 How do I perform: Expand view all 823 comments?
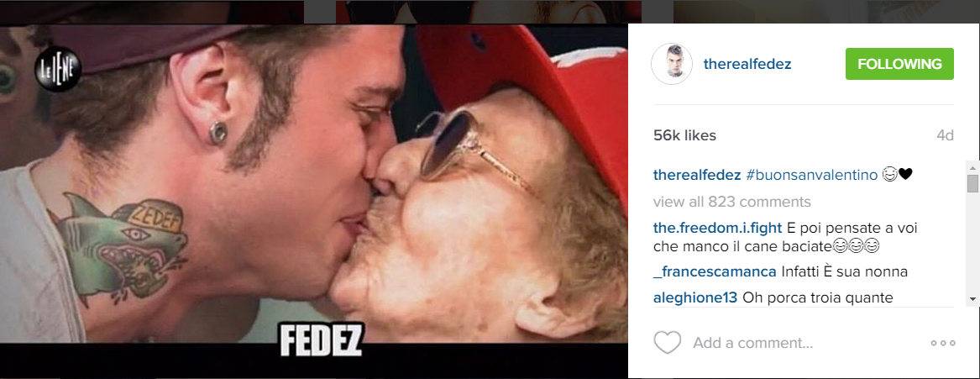click(732, 202)
